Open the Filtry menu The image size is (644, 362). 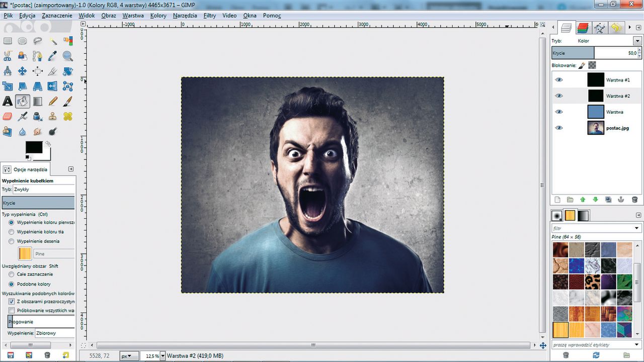point(210,16)
